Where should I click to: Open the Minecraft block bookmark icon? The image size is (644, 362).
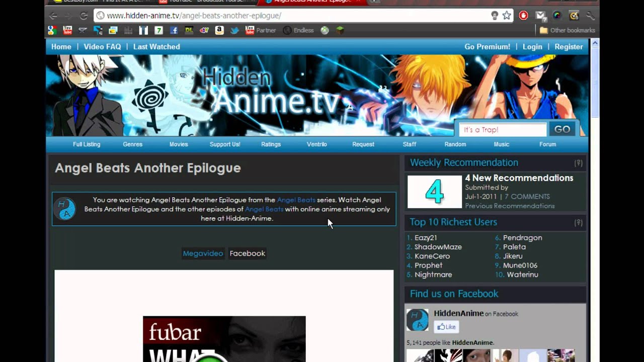[x=340, y=30]
